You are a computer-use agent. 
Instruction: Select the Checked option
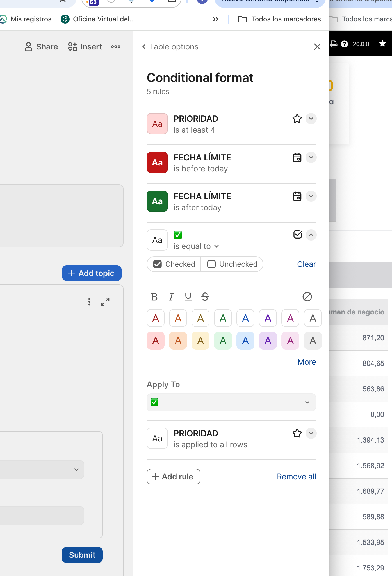174,264
